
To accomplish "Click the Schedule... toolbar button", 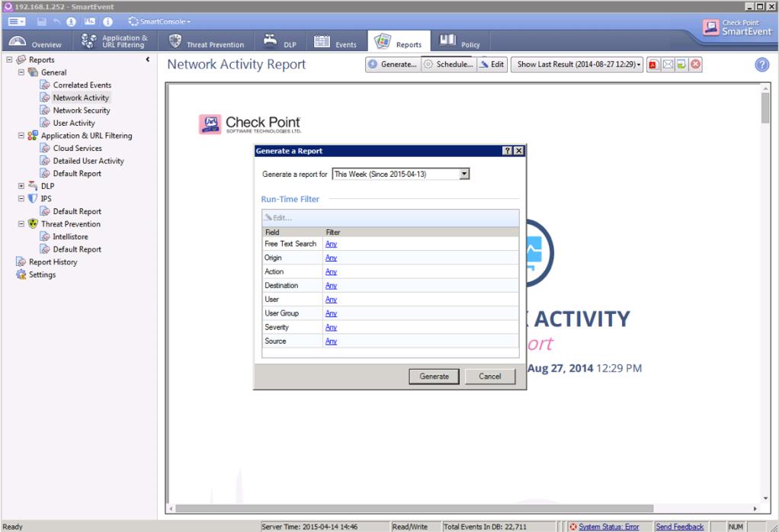I will [x=449, y=65].
